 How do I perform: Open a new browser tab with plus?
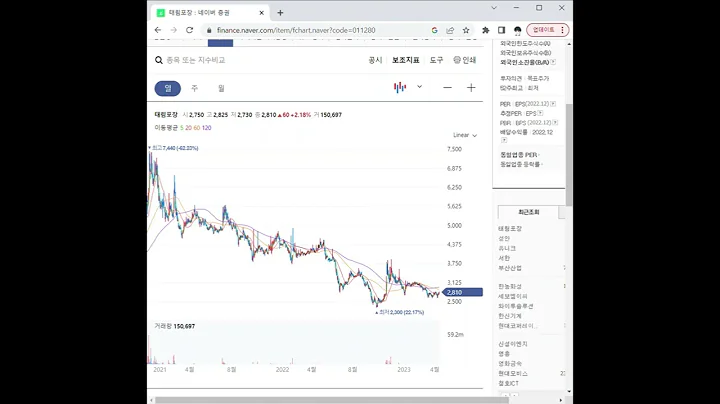tap(280, 13)
